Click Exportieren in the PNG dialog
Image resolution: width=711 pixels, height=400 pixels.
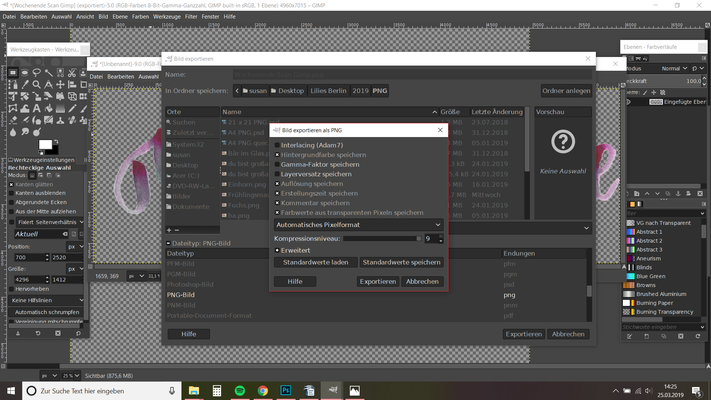[378, 282]
